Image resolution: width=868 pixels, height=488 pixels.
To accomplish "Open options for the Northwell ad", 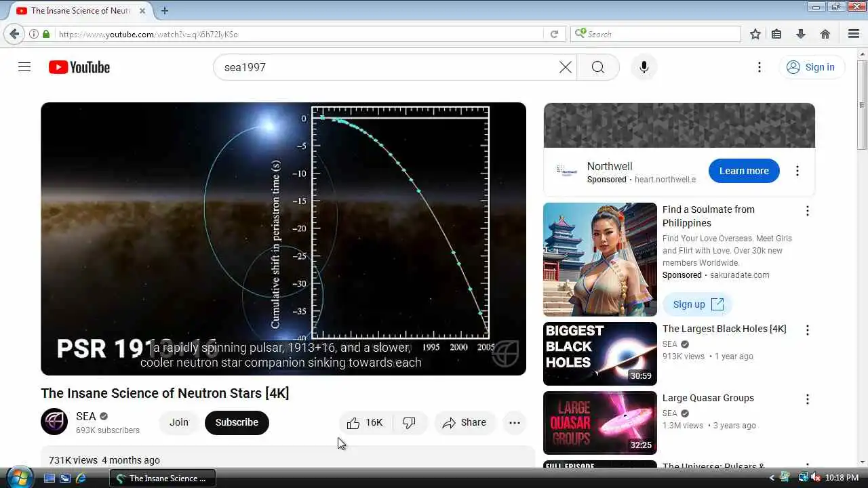I will point(797,171).
